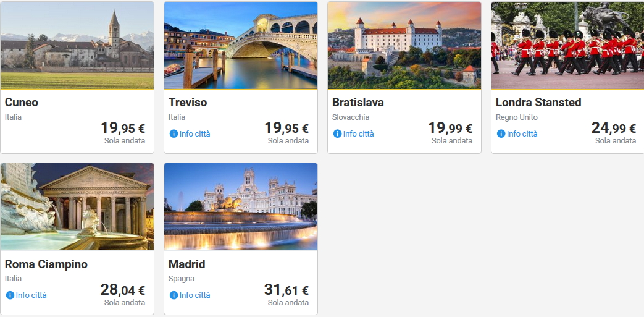Click the info icon on Roma Ciampino card
Image resolution: width=644 pixels, height=317 pixels.
[x=10, y=295]
